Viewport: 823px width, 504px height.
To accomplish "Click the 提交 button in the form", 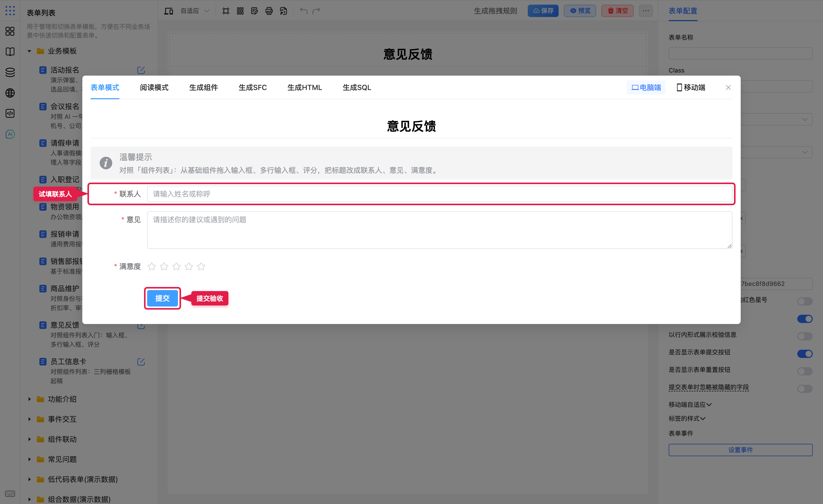I will (162, 298).
